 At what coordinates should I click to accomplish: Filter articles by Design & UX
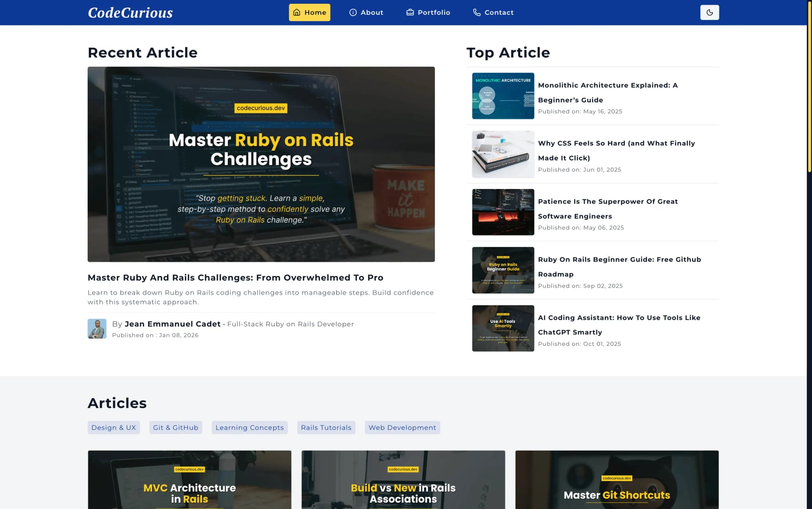(113, 427)
